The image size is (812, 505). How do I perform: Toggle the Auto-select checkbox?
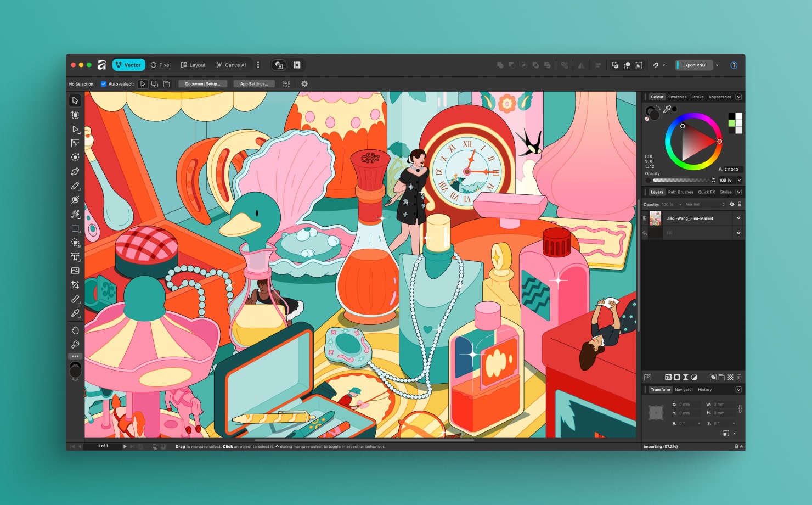click(x=103, y=84)
